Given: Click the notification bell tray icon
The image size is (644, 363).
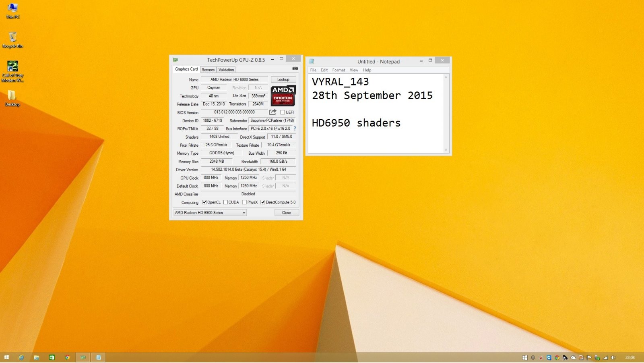Looking at the screenshot, I should point(533,357).
